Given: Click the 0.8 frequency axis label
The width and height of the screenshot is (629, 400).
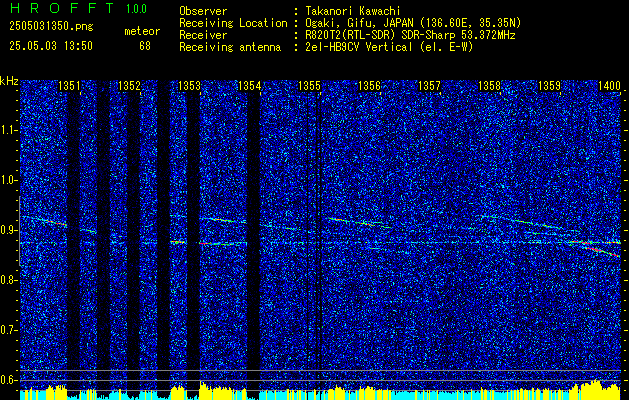Looking at the screenshot, I should [x=8, y=280].
